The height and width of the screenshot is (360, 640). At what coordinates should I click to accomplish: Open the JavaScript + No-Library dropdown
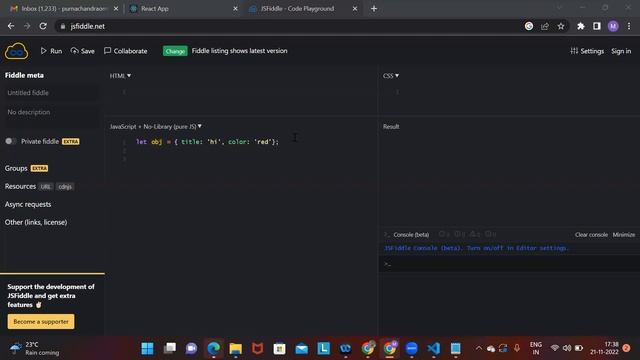point(156,127)
